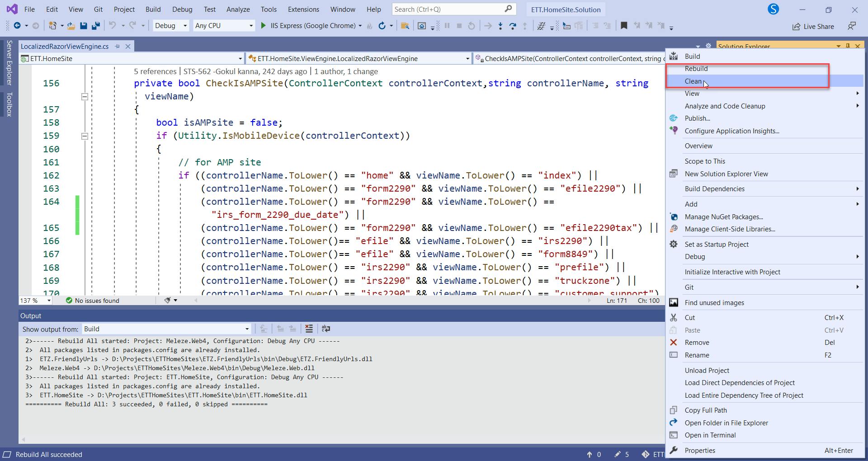Select Clean in the context menu
This screenshot has width=868, height=461.
point(764,81)
